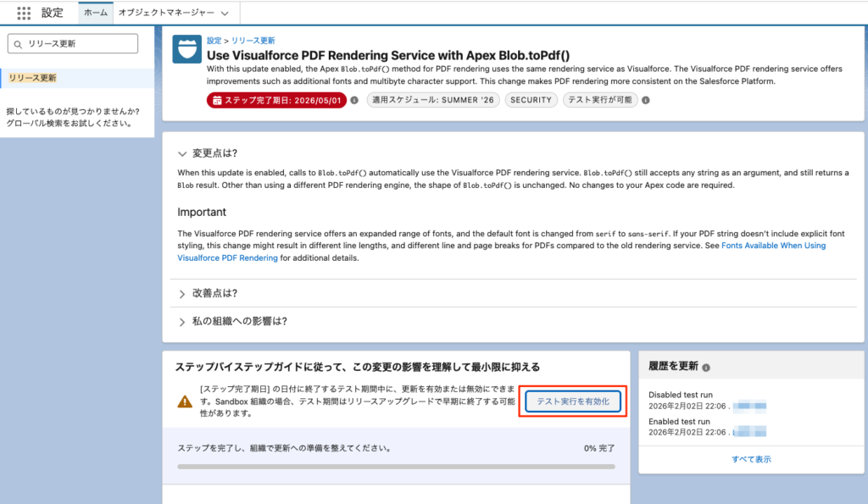Click すべて表示 link in the history panel

[x=751, y=459]
